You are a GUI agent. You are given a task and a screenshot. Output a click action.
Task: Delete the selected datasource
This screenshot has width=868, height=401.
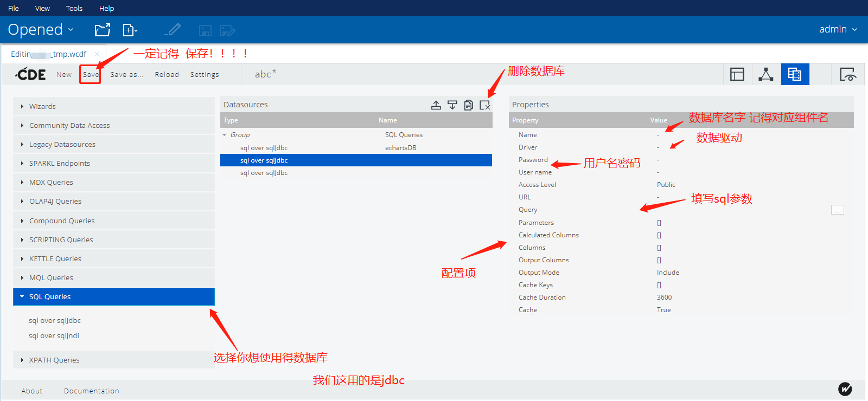(485, 105)
